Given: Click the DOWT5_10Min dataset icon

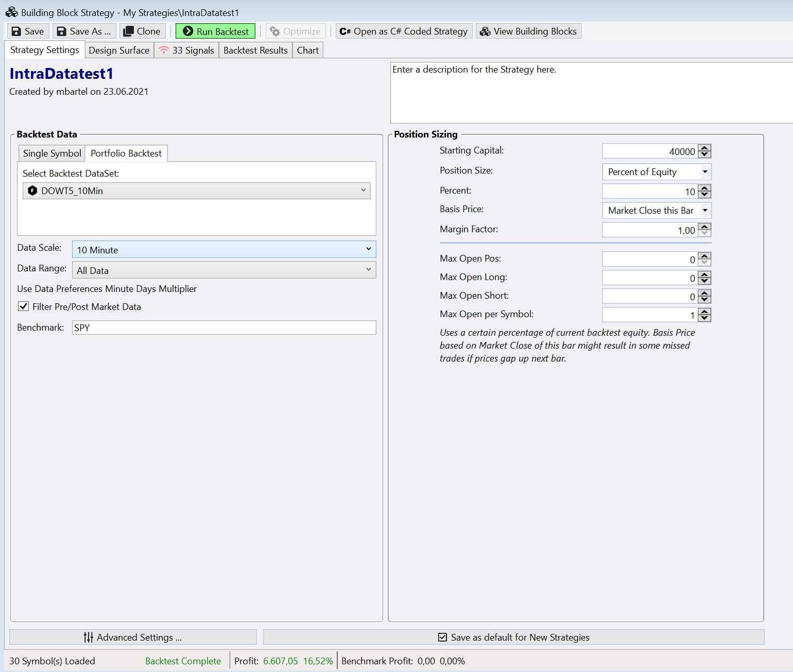Looking at the screenshot, I should 32,191.
